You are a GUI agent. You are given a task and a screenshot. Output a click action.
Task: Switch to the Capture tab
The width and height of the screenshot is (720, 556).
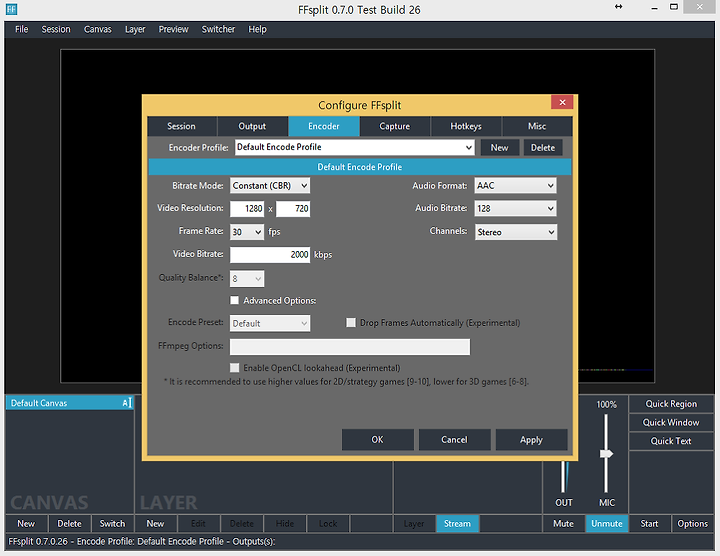(x=394, y=126)
